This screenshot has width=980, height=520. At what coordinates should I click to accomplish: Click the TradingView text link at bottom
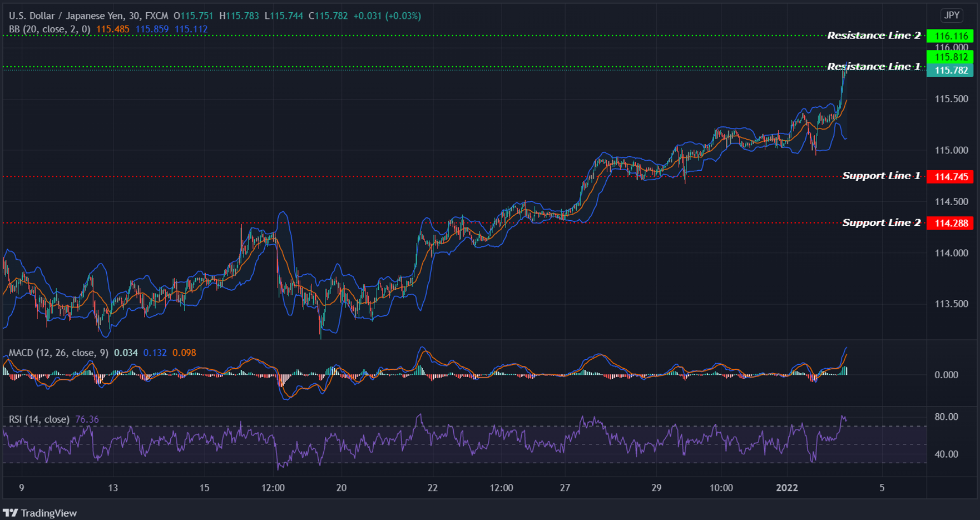pyautogui.click(x=50, y=512)
